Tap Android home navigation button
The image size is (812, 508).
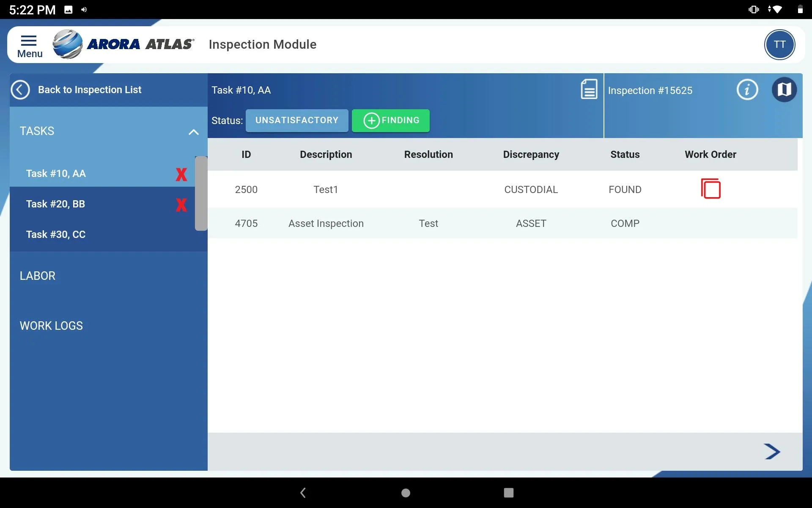coord(406,493)
